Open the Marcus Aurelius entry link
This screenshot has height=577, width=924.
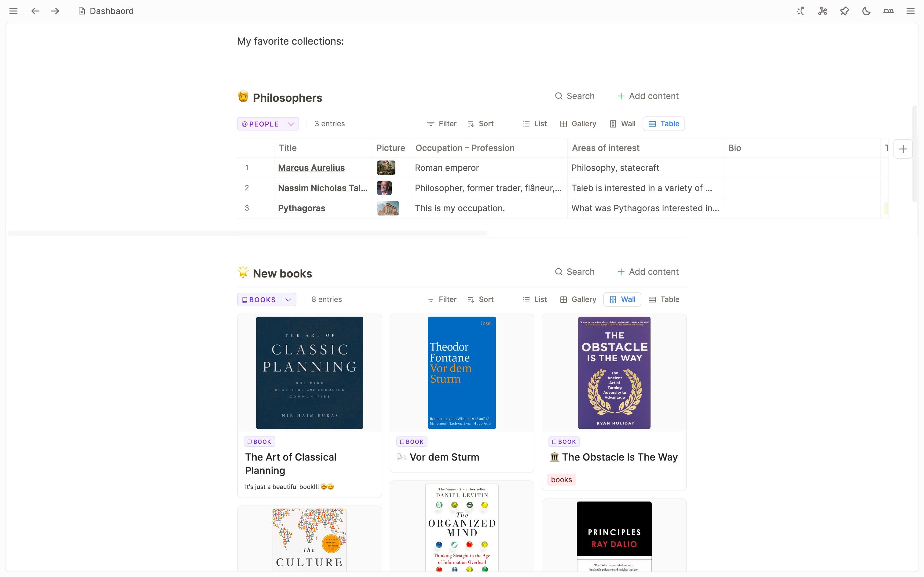[x=311, y=168]
